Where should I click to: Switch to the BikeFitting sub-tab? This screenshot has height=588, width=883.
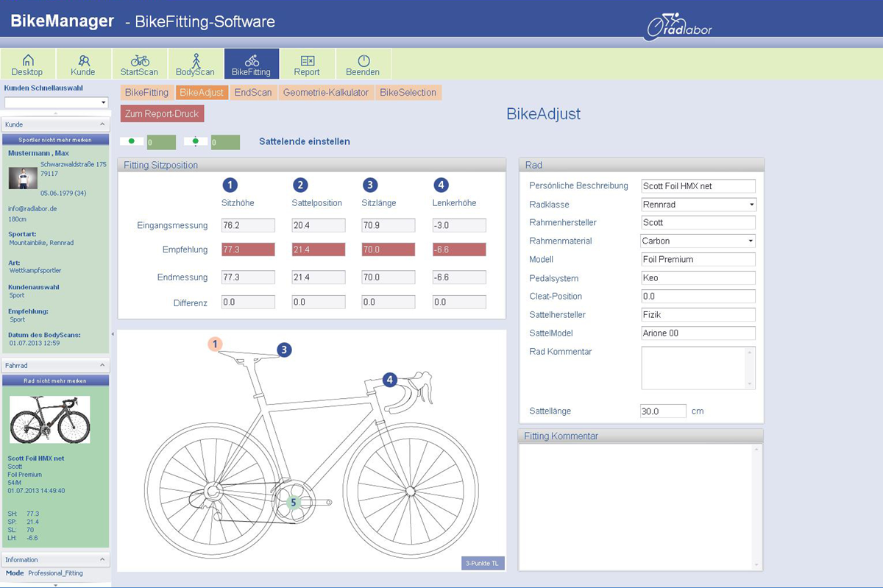[x=146, y=93]
